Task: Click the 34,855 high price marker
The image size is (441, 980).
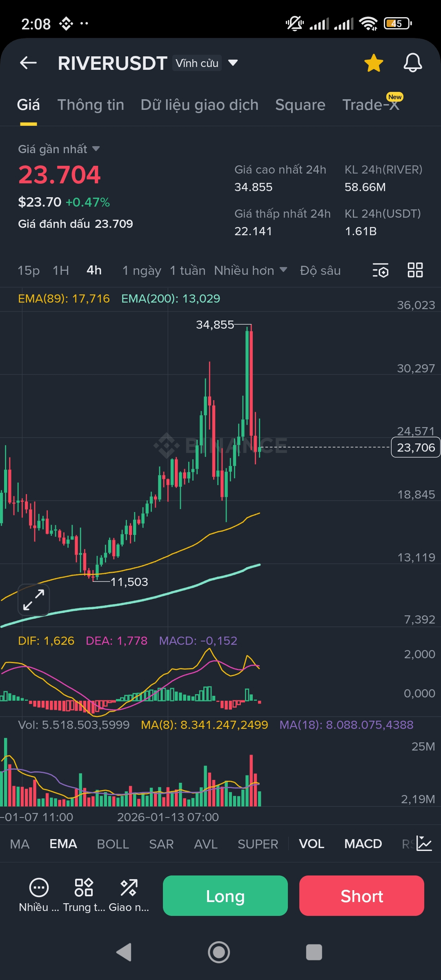Action: tap(215, 325)
